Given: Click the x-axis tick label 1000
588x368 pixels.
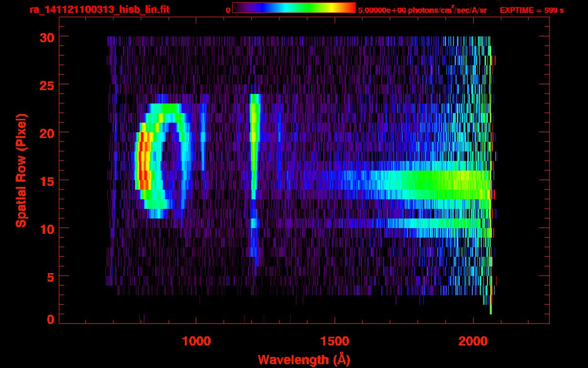Looking at the screenshot, I should (x=196, y=341).
